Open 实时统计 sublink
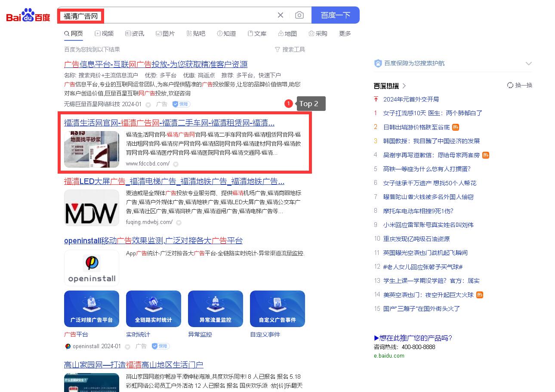 click(x=138, y=334)
